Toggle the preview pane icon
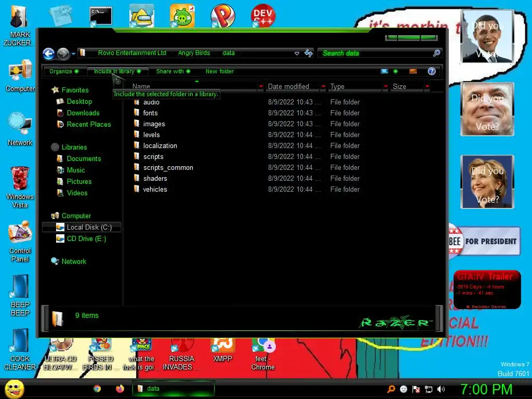The image size is (532, 399). 413,71
